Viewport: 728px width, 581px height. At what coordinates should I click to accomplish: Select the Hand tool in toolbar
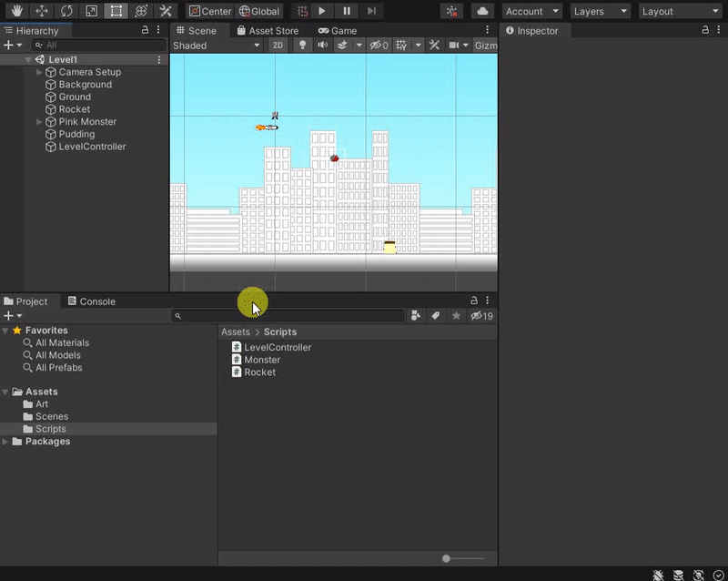(17, 11)
